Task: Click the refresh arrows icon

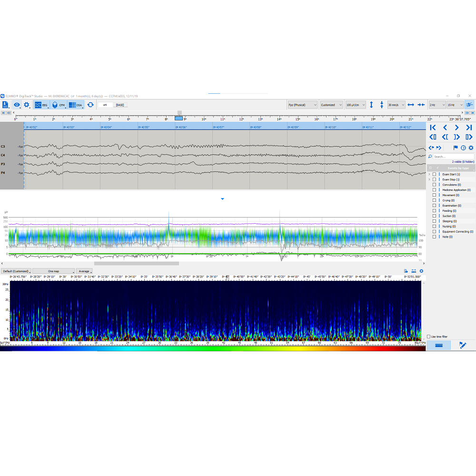Action: pyautogui.click(x=90, y=105)
